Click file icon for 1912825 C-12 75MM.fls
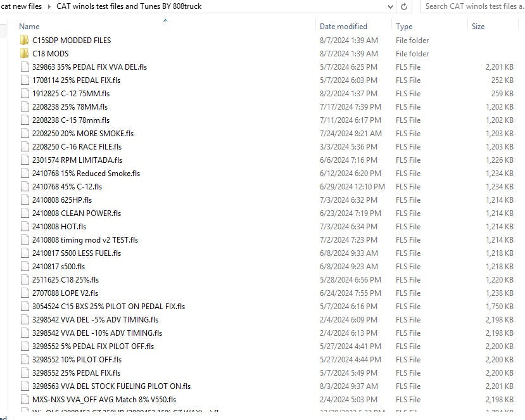 point(25,94)
